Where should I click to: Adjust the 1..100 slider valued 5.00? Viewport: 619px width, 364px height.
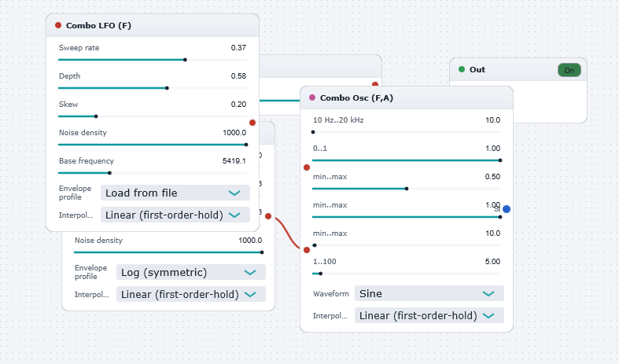[x=407, y=274]
